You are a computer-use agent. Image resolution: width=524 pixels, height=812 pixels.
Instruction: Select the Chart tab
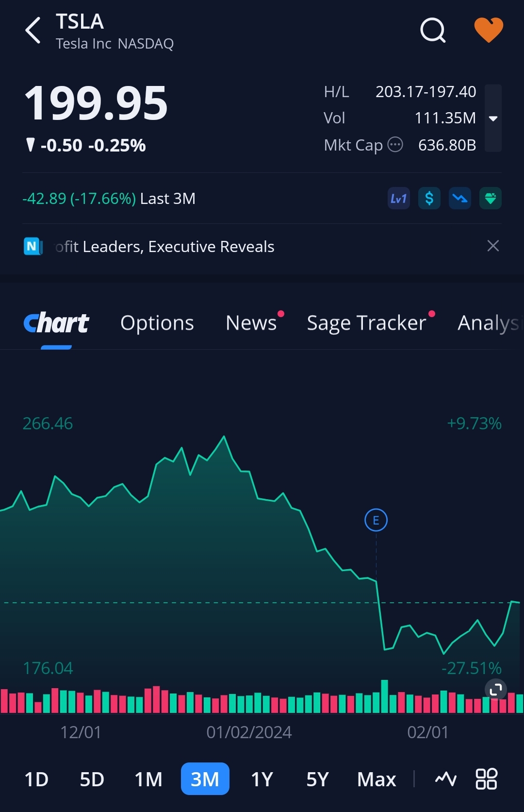click(x=56, y=323)
